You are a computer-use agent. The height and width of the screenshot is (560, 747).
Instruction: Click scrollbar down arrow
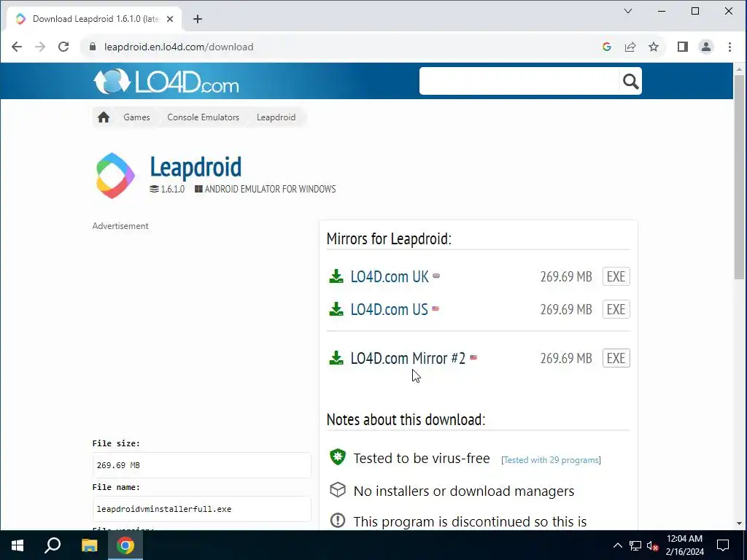pyautogui.click(x=739, y=524)
